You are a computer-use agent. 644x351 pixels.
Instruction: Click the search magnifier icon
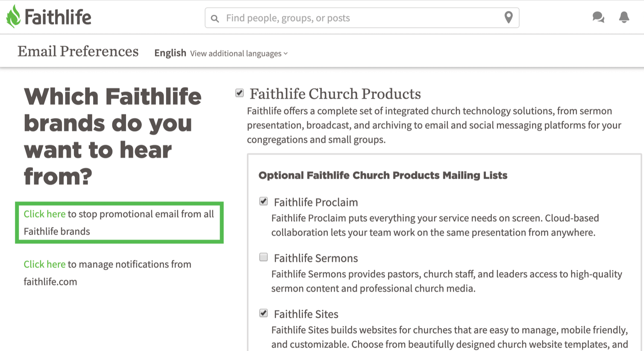pyautogui.click(x=215, y=18)
